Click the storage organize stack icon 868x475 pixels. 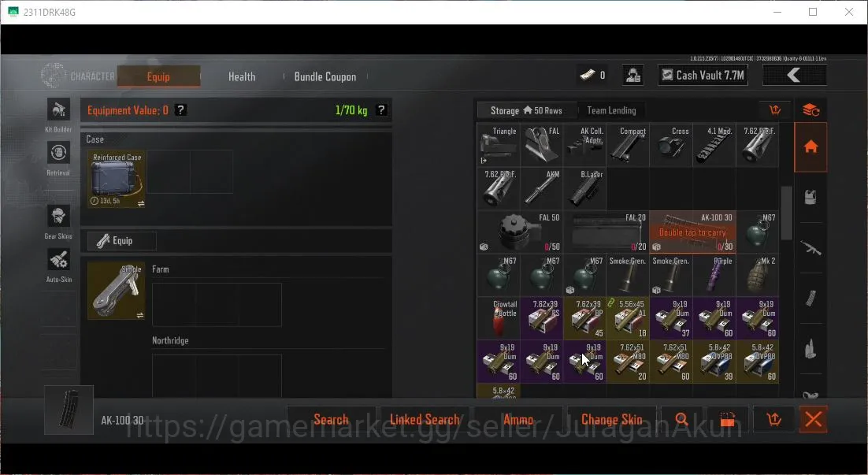(x=811, y=110)
